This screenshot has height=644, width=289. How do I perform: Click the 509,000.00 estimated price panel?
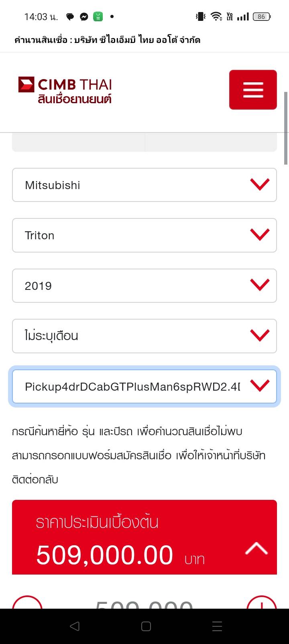point(120,538)
